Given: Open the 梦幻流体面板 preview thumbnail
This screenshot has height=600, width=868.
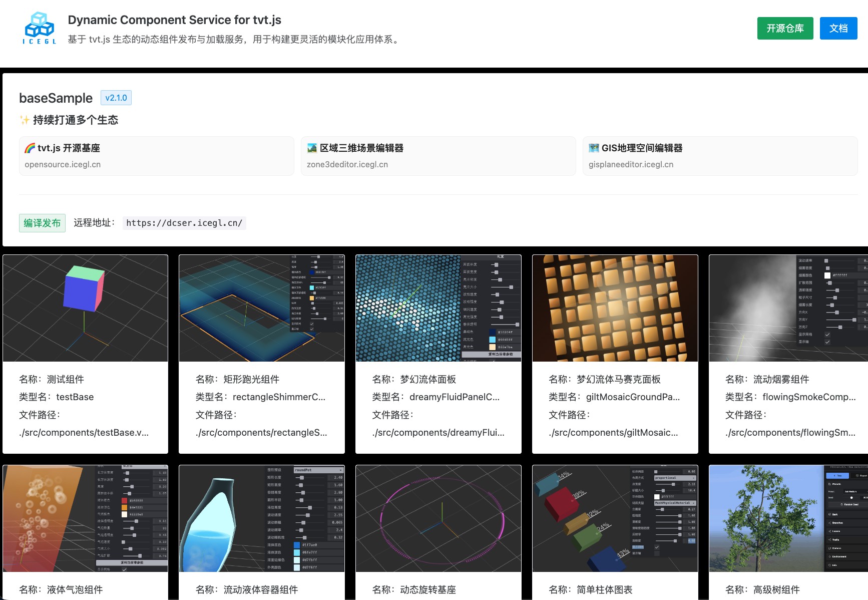Looking at the screenshot, I should [x=438, y=308].
